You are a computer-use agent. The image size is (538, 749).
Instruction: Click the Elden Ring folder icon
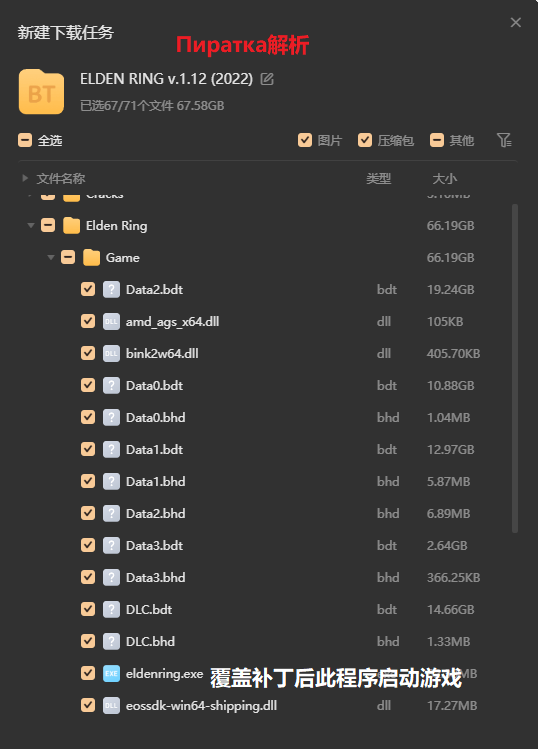point(72,225)
